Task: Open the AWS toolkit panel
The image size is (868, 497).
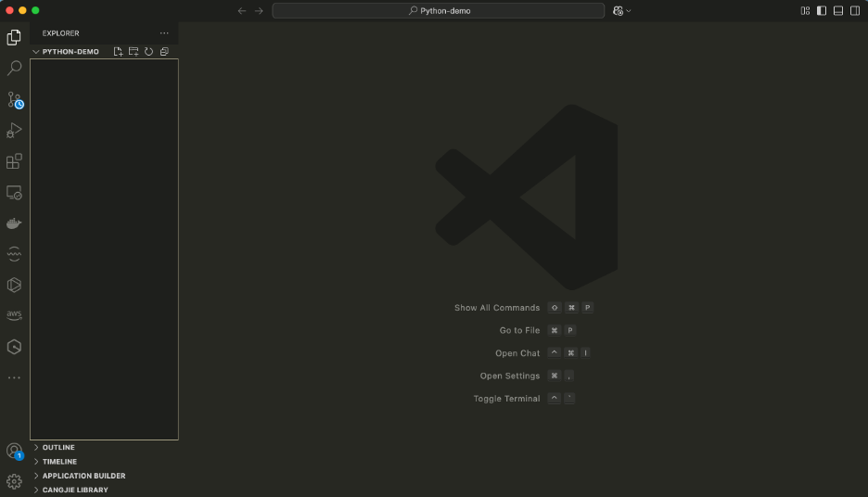Action: (14, 315)
